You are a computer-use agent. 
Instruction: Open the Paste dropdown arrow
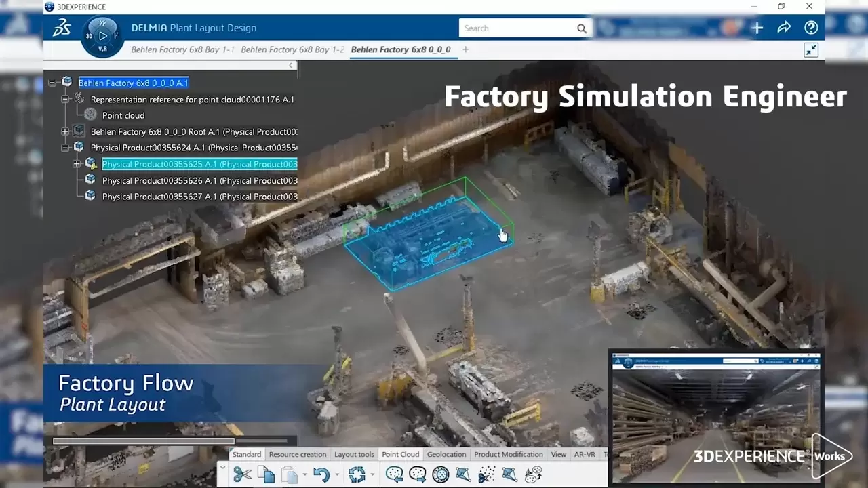304,475
